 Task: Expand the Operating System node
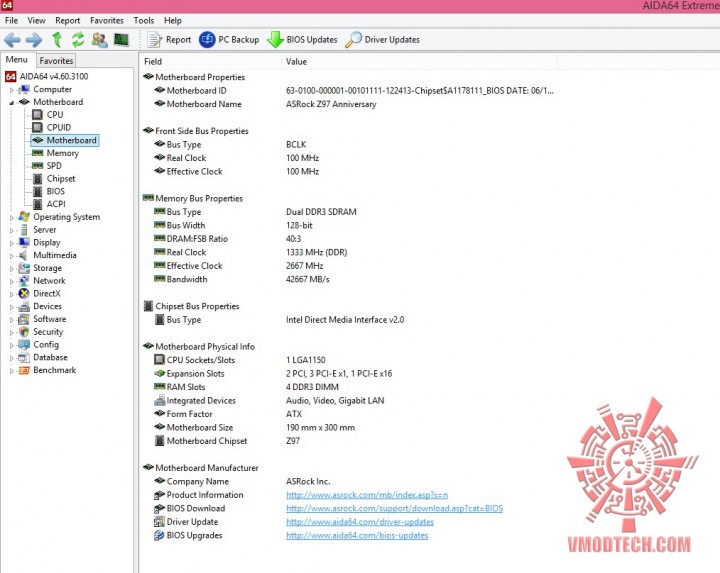coord(11,218)
